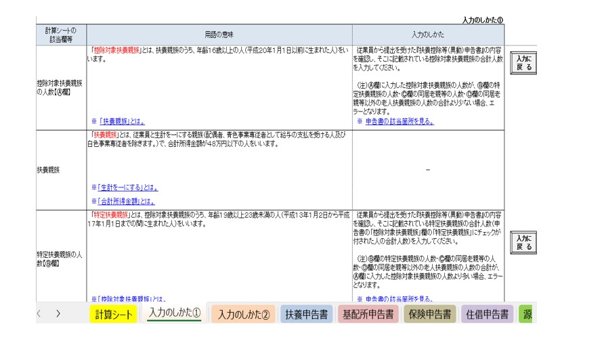Viewport: 604px width, 364px height.
Task: Open 申告書の該当箇所を見る link in Ⓐ欄 row
Action: click(x=400, y=122)
